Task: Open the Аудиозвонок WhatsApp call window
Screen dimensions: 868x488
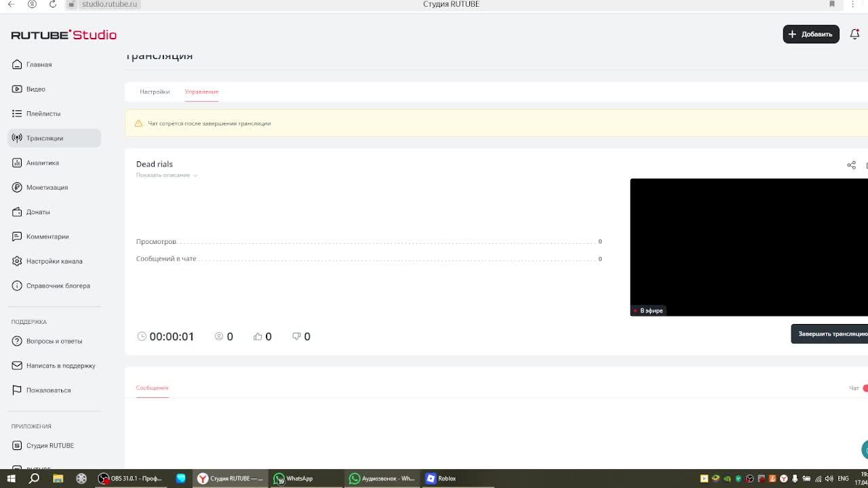Action: pyautogui.click(x=382, y=479)
